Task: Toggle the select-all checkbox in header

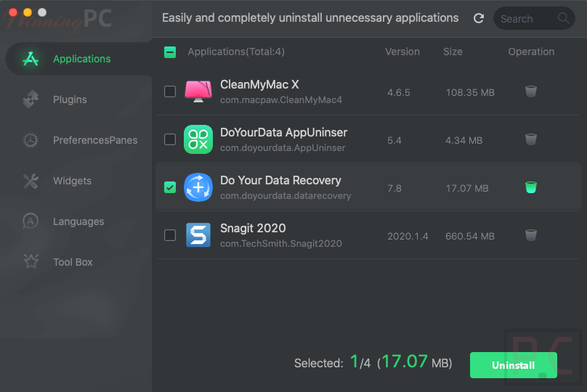Action: 170,52
